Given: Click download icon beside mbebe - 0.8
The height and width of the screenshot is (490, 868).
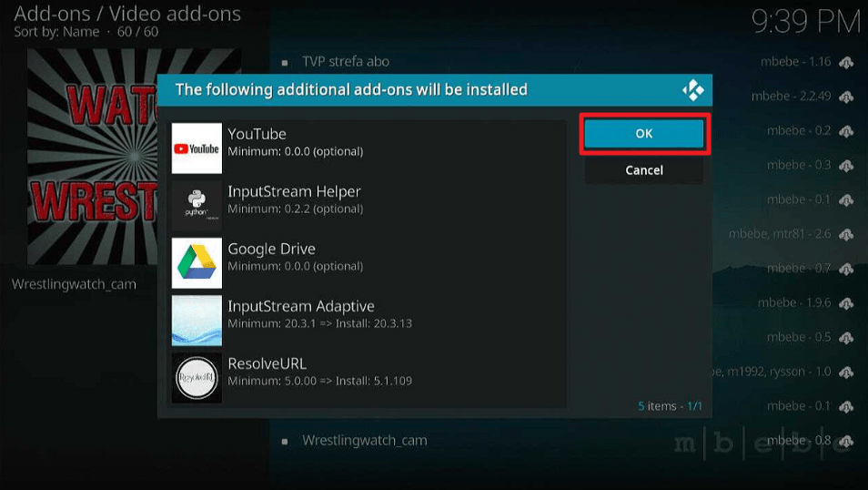Looking at the screenshot, I should [x=846, y=441].
